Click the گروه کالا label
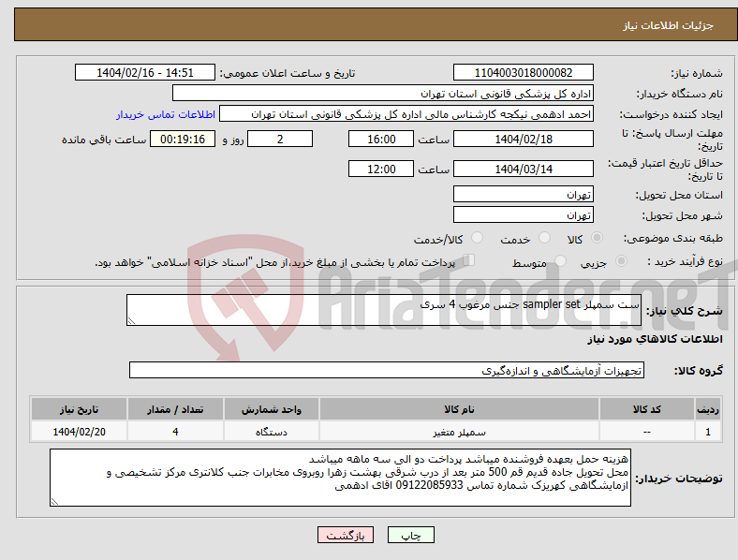This screenshot has height=560, width=738. point(699,370)
